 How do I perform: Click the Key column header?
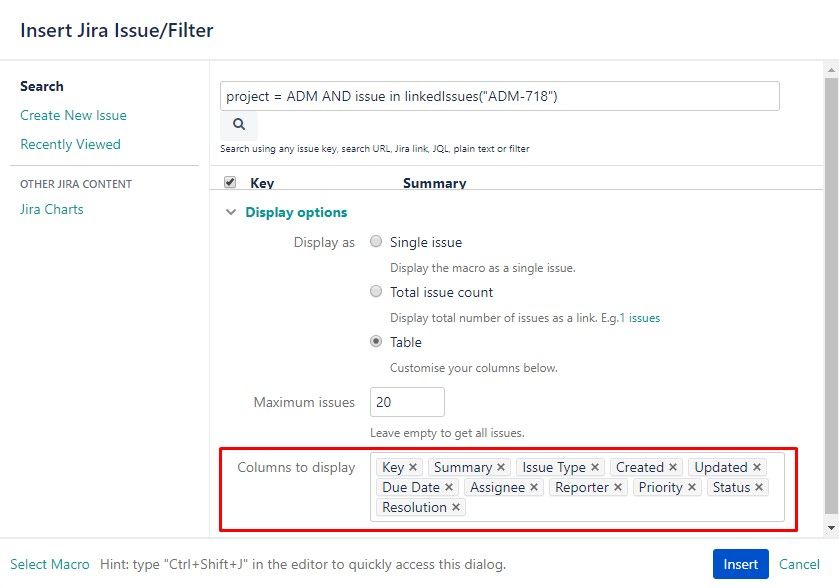coord(262,183)
